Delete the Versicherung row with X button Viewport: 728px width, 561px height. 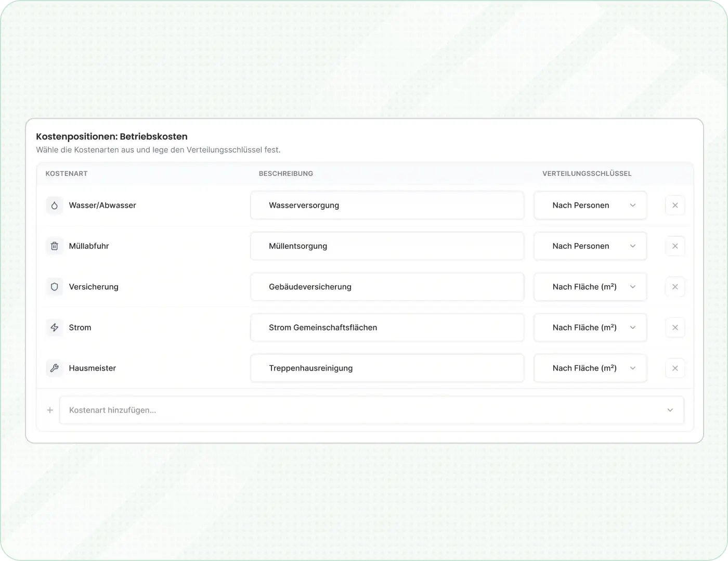tap(675, 287)
